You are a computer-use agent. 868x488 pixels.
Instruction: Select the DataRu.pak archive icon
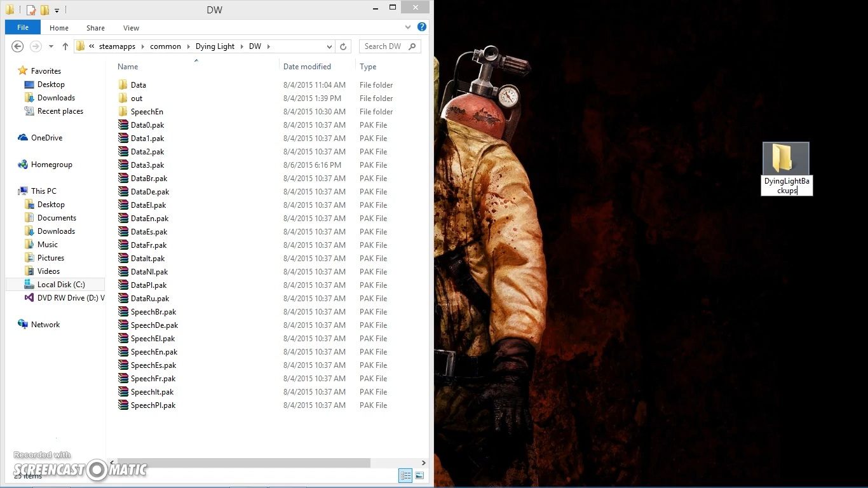(123, 299)
